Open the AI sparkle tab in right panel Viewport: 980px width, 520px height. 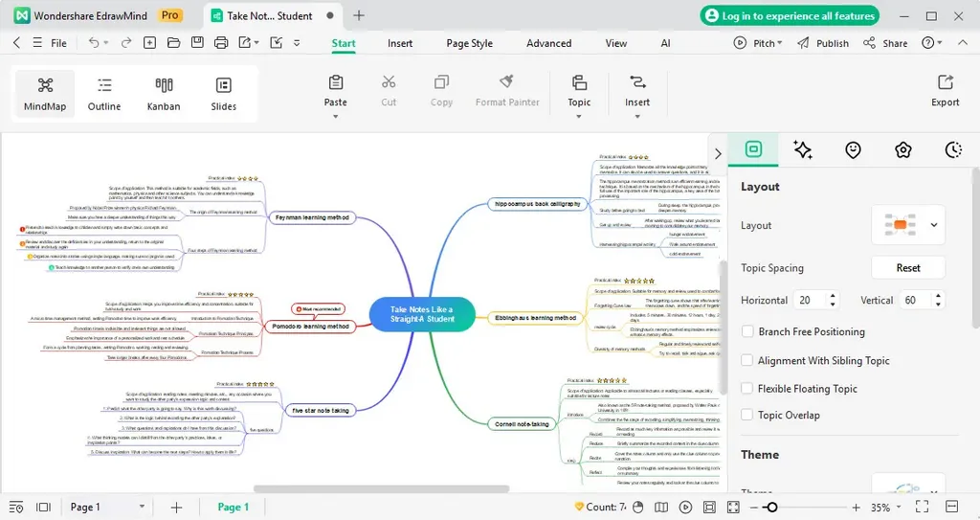tap(803, 149)
